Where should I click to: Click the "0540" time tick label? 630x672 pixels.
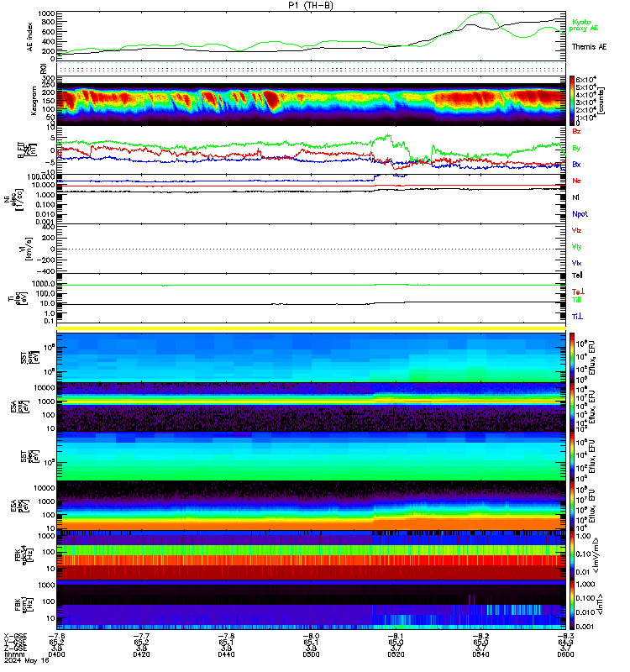point(480,654)
